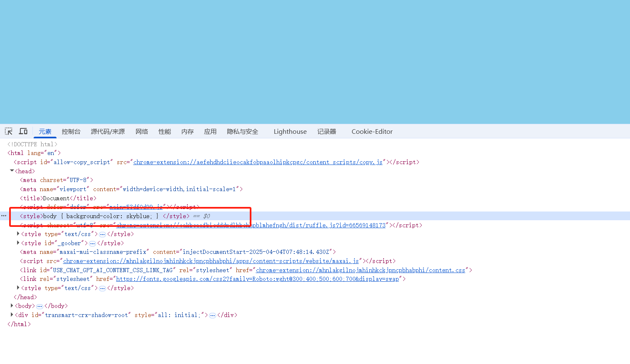Open the 控制台 tab
This screenshot has height=364, width=630.
point(71,132)
